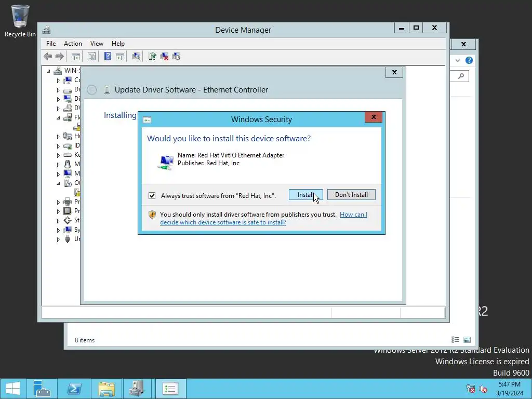
Task: Click the Back arrow in Device Manager toolbar
Action: point(48,56)
